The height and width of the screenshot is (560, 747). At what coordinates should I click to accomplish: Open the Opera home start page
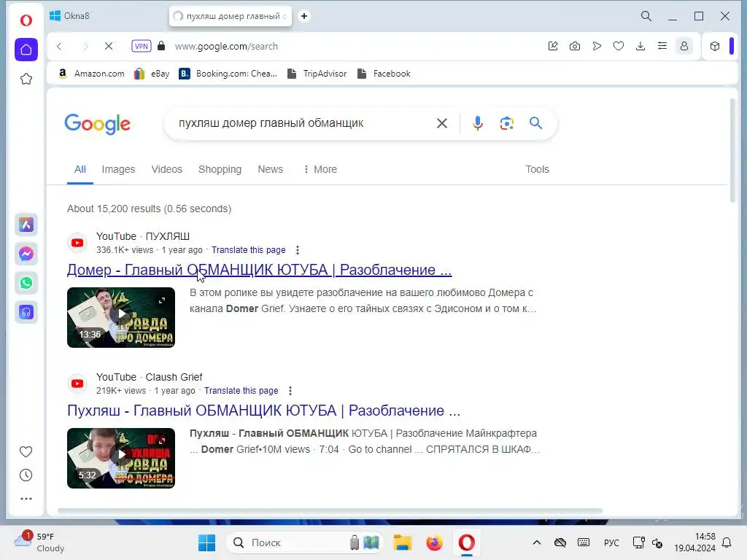click(26, 50)
